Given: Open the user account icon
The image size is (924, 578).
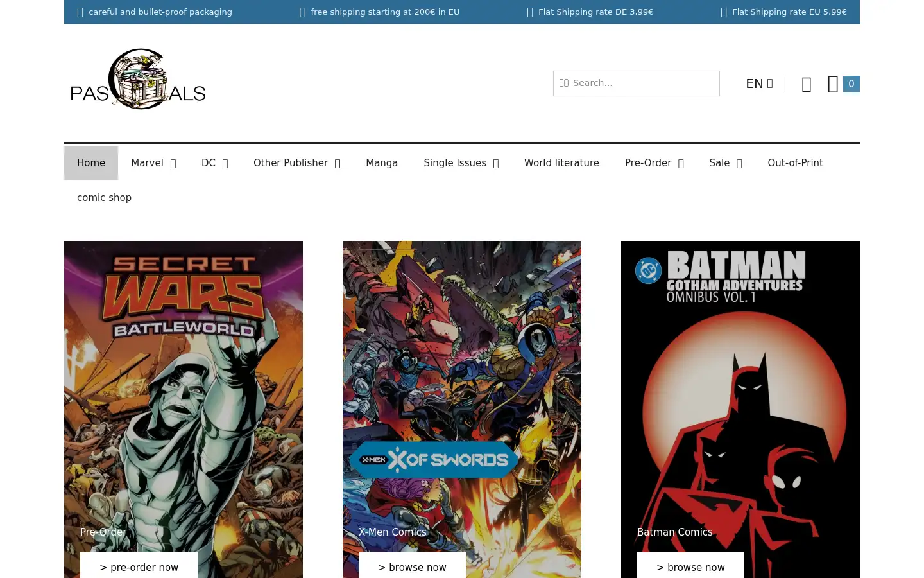Looking at the screenshot, I should (807, 84).
